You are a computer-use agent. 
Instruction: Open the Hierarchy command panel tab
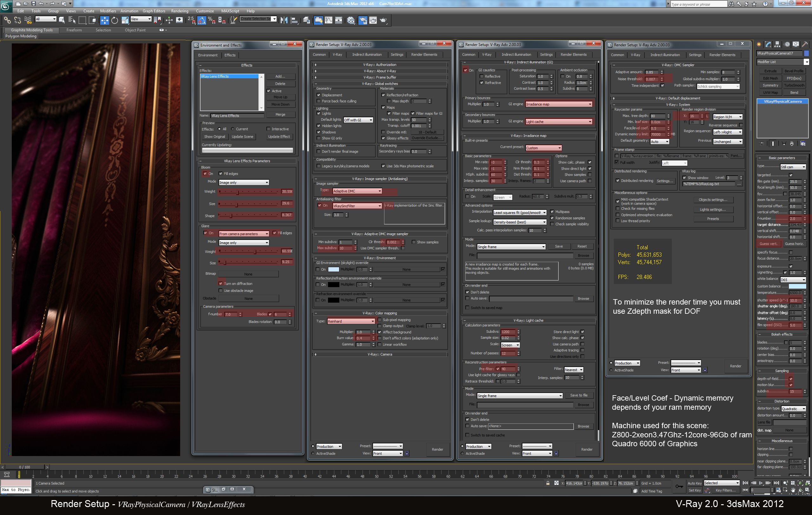click(x=777, y=44)
